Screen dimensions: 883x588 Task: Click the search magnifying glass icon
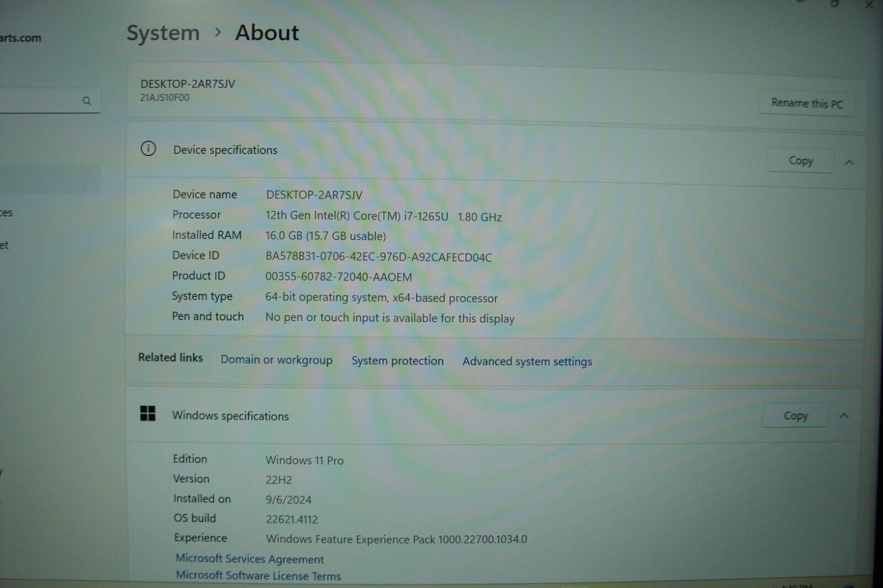tap(87, 100)
